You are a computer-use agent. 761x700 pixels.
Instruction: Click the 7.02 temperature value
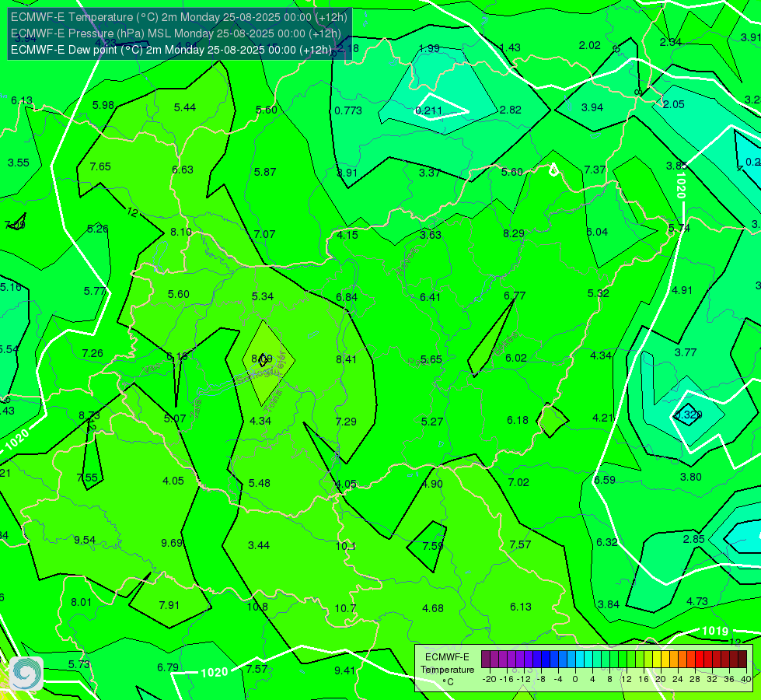coord(518,482)
